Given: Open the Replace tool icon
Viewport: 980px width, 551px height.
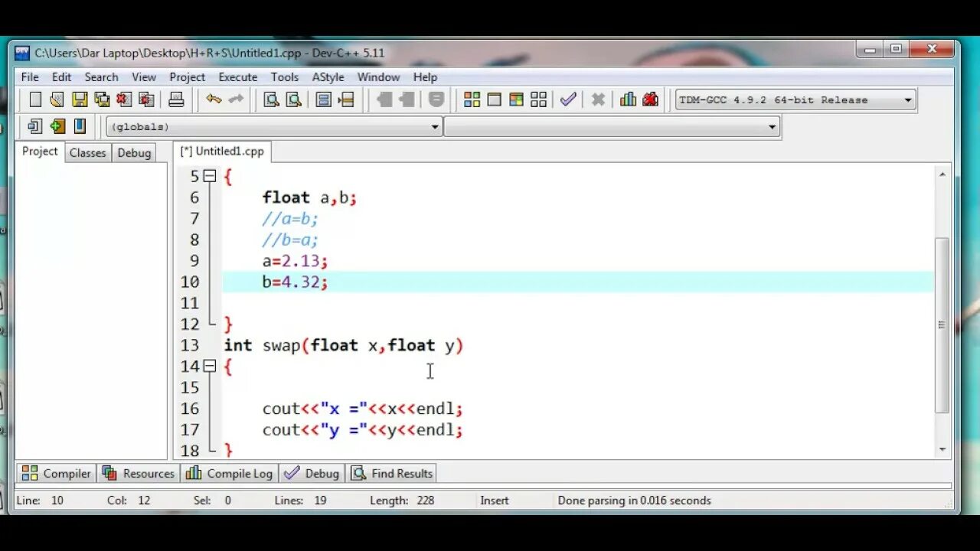Looking at the screenshot, I should click(293, 99).
